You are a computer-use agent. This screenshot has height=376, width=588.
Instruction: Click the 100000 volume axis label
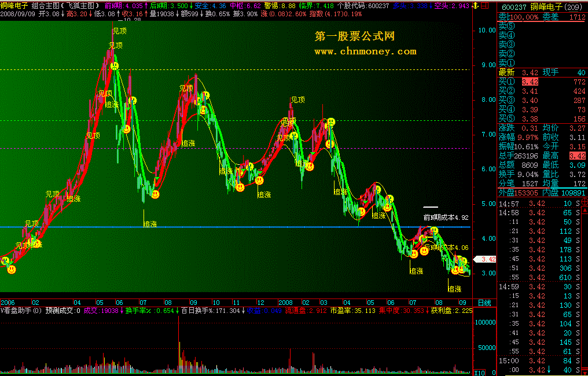(x=485, y=322)
